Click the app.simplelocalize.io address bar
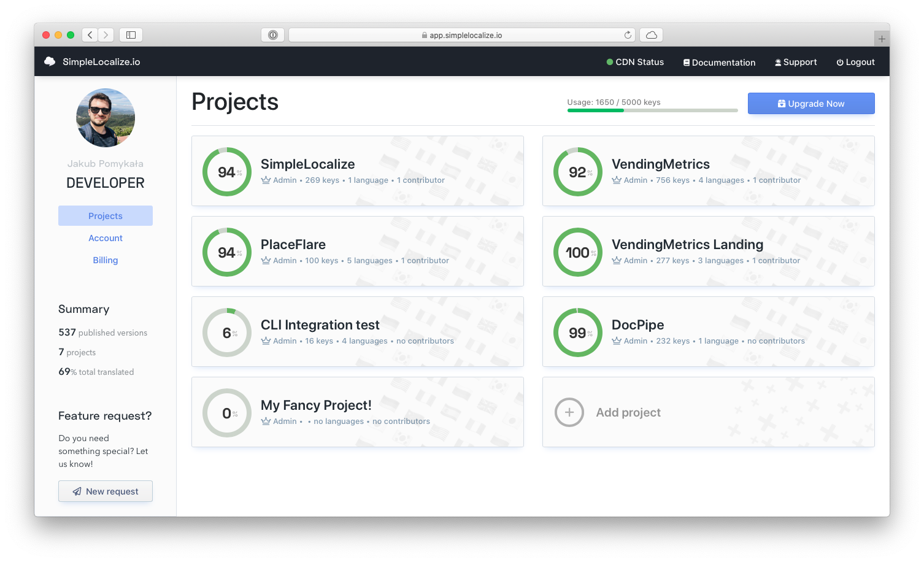Viewport: 924px width, 562px height. point(462,35)
